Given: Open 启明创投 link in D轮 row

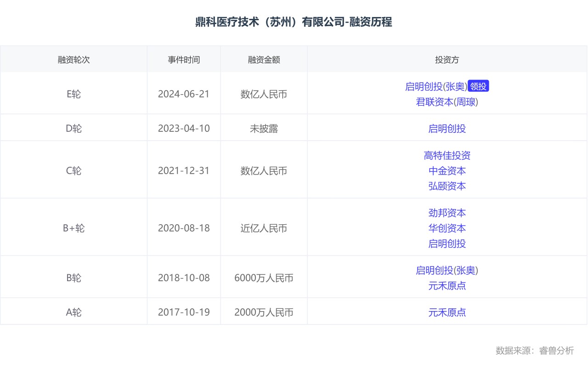Looking at the screenshot, I should 447,129.
